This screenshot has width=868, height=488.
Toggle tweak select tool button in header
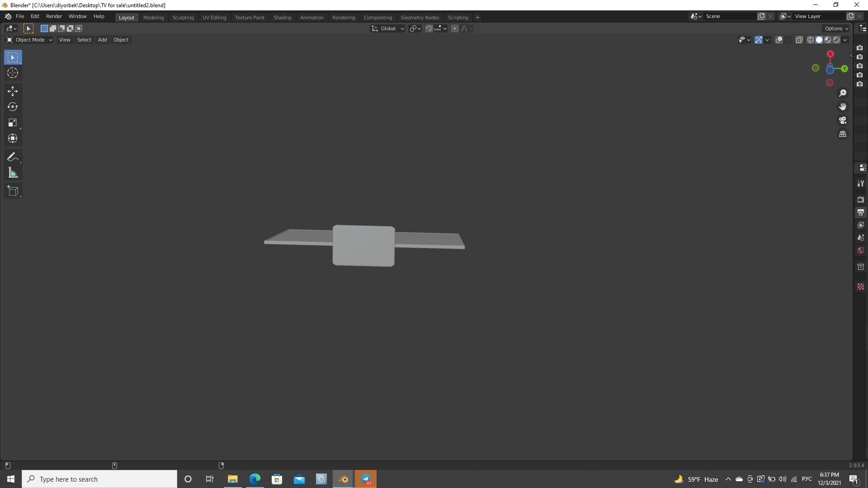pos(28,28)
